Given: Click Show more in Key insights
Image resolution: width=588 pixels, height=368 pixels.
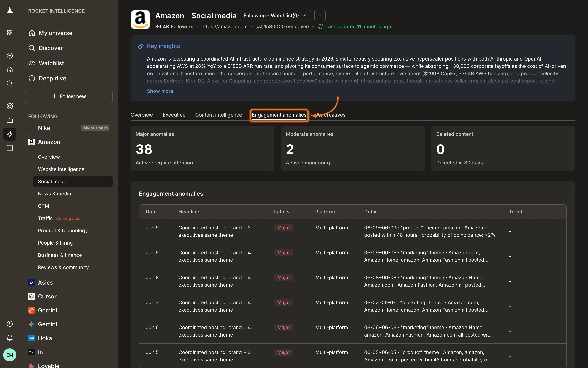Looking at the screenshot, I should pos(160,91).
